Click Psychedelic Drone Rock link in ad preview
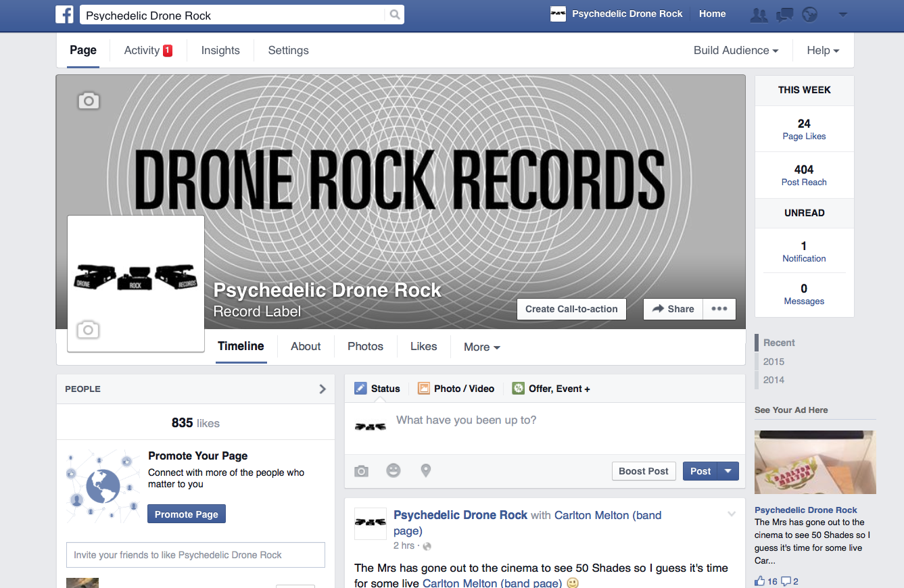The image size is (904, 588). pyautogui.click(x=806, y=510)
